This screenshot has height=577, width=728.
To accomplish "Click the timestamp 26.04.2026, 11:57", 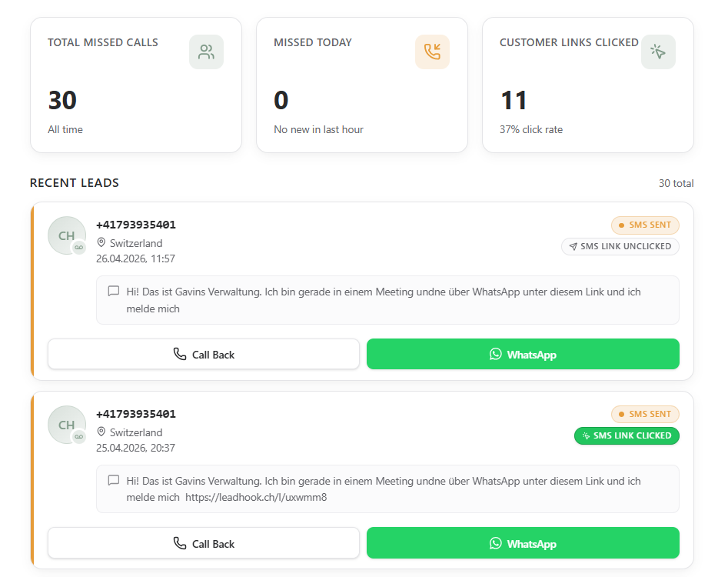I will click(x=135, y=258).
